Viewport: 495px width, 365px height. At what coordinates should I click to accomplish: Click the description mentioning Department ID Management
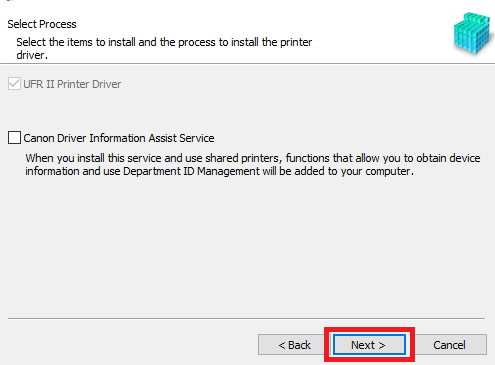(x=253, y=164)
